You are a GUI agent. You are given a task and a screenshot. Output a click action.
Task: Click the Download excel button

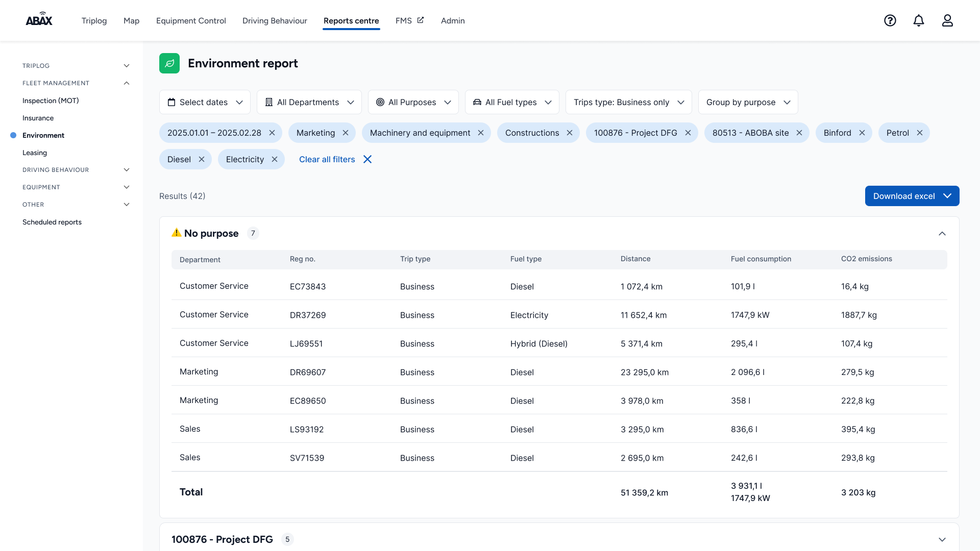tap(903, 196)
